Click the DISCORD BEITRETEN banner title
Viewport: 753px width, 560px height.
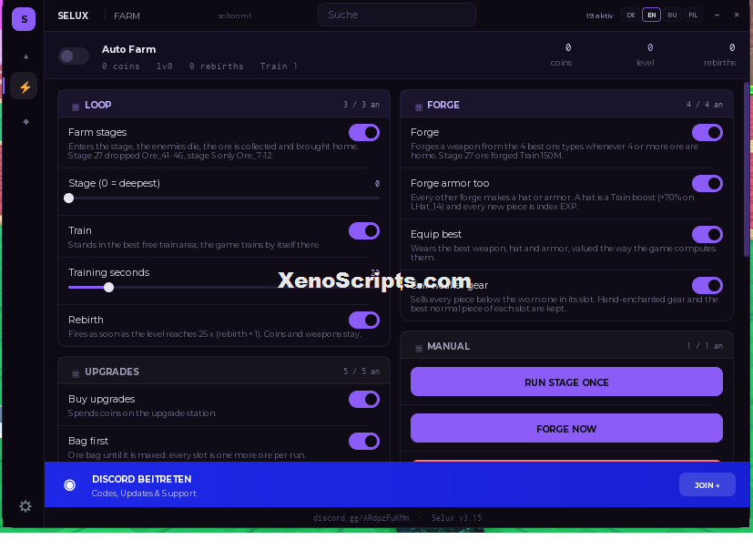coord(142,479)
